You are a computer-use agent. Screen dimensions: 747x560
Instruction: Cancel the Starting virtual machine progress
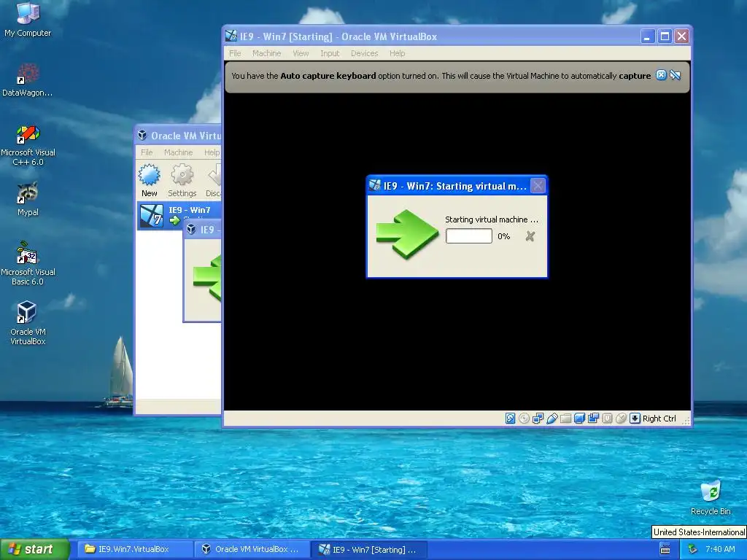coord(530,236)
